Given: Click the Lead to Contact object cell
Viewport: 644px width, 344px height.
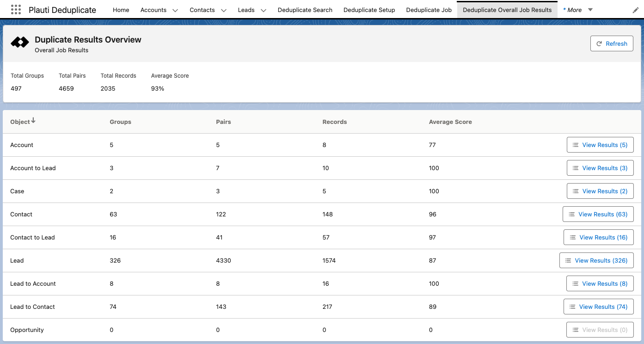Looking at the screenshot, I should tap(32, 307).
